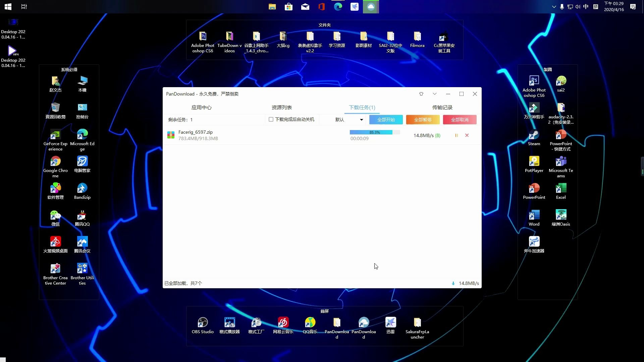Switch to the 资源列表 tab

coord(282,107)
